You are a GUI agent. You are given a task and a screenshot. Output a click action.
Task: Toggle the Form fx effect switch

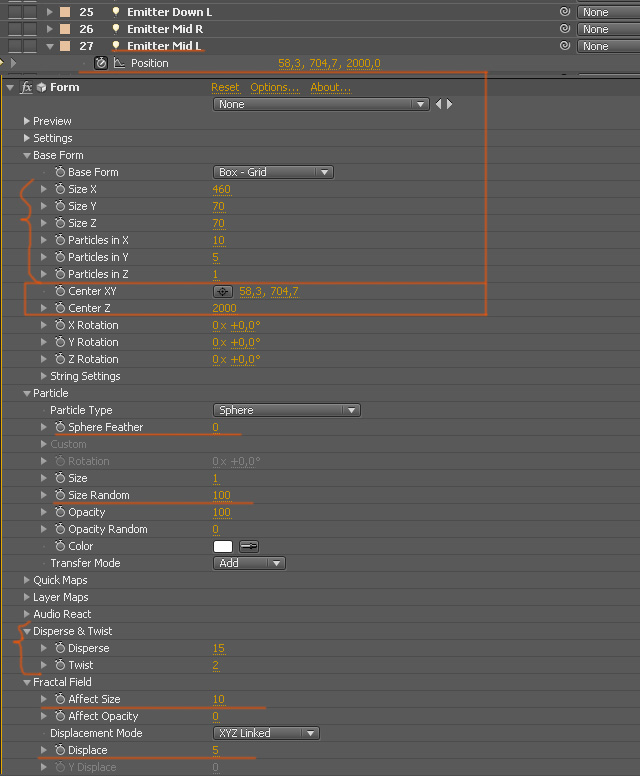26,87
